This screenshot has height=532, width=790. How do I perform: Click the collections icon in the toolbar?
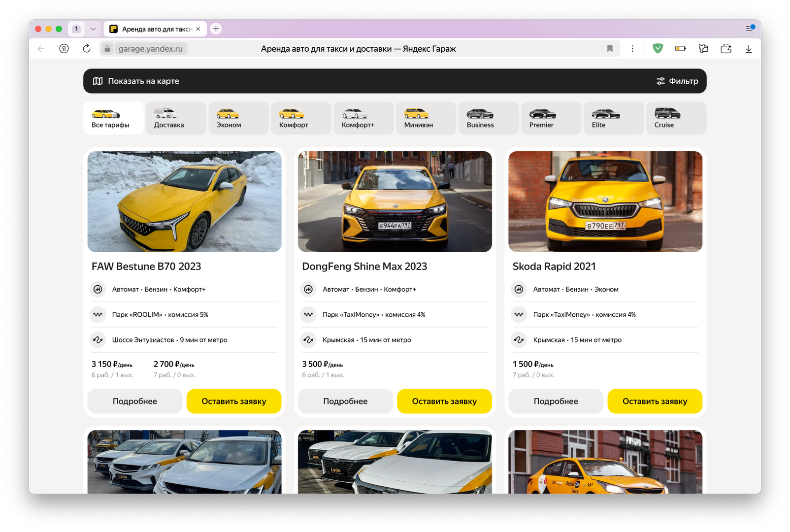tap(703, 48)
